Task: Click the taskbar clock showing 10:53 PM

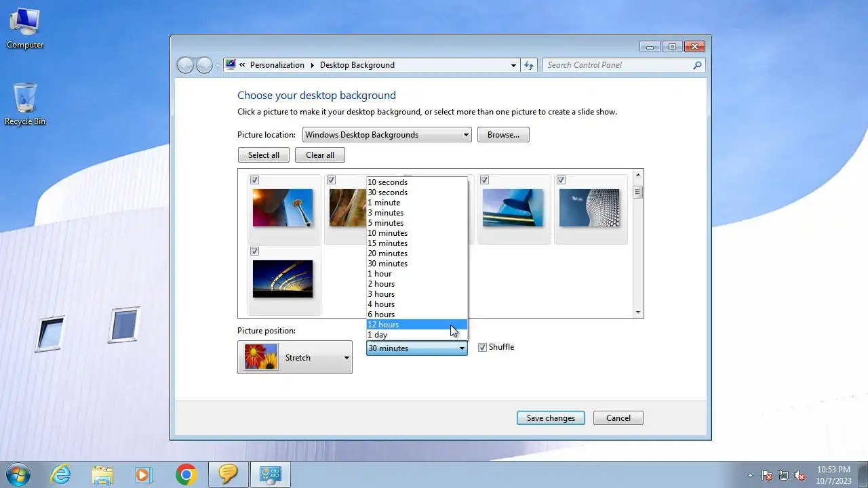Action: (833, 474)
